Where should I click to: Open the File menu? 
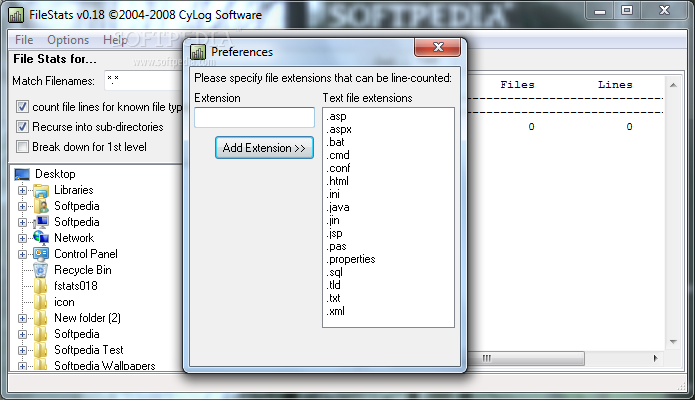(24, 40)
